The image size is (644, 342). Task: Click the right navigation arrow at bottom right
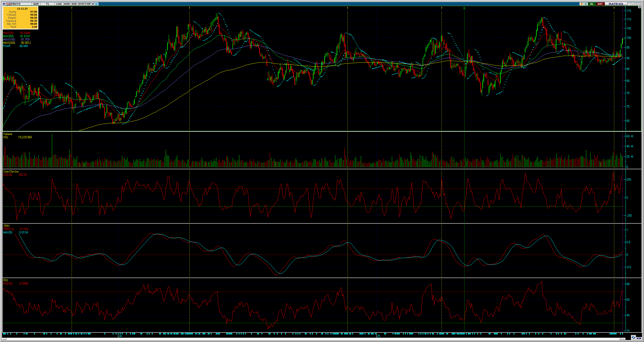click(x=640, y=338)
